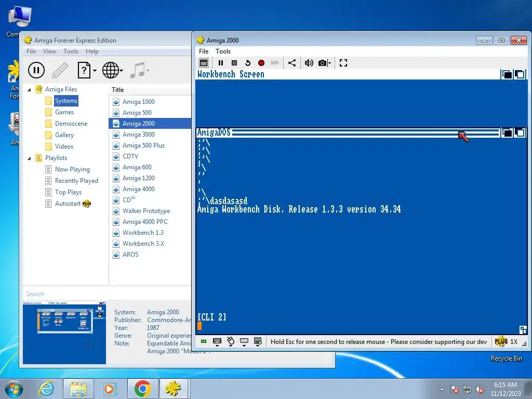Stop the emulation with the square button
The width and height of the screenshot is (532, 399).
point(234,63)
